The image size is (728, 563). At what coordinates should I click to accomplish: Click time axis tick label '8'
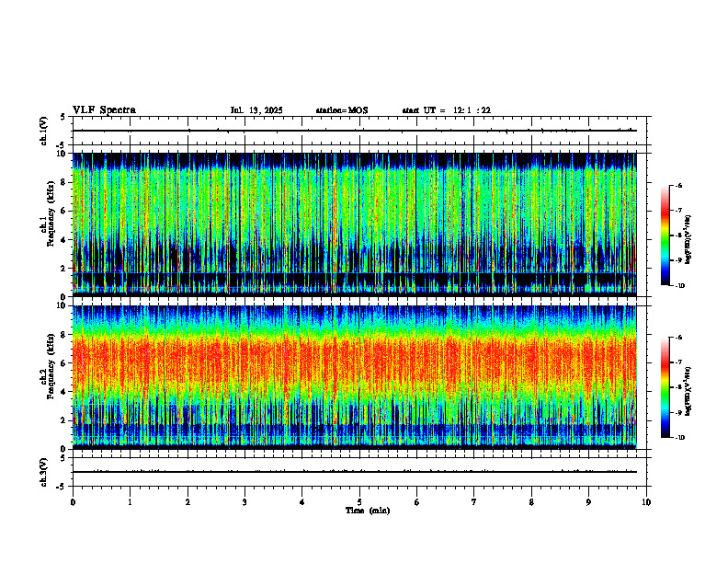click(531, 502)
